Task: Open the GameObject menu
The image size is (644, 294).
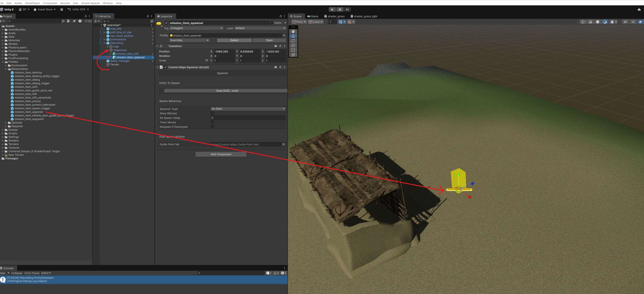Action: click(32, 3)
